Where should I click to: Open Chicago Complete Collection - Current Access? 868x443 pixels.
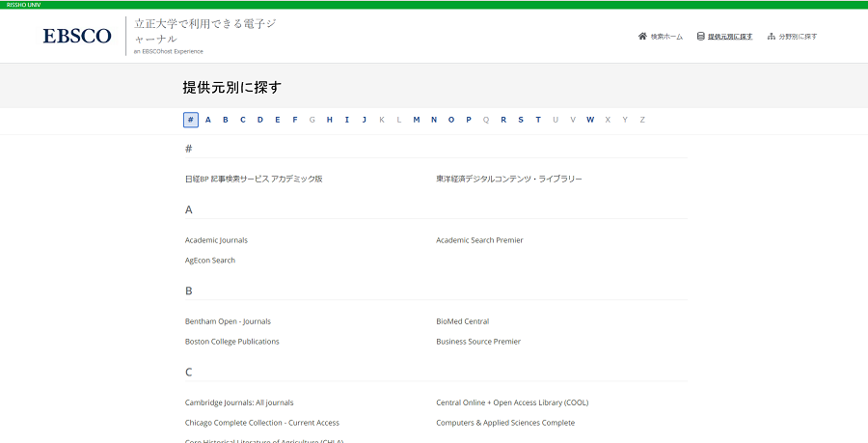coord(261,423)
